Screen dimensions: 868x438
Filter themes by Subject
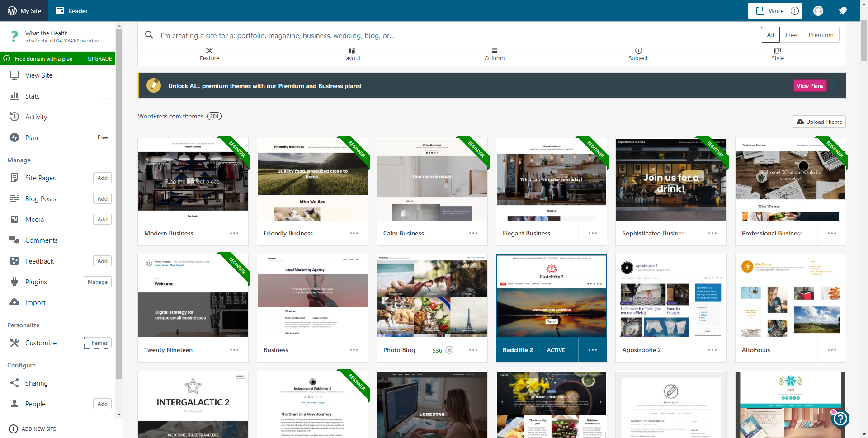coord(638,55)
